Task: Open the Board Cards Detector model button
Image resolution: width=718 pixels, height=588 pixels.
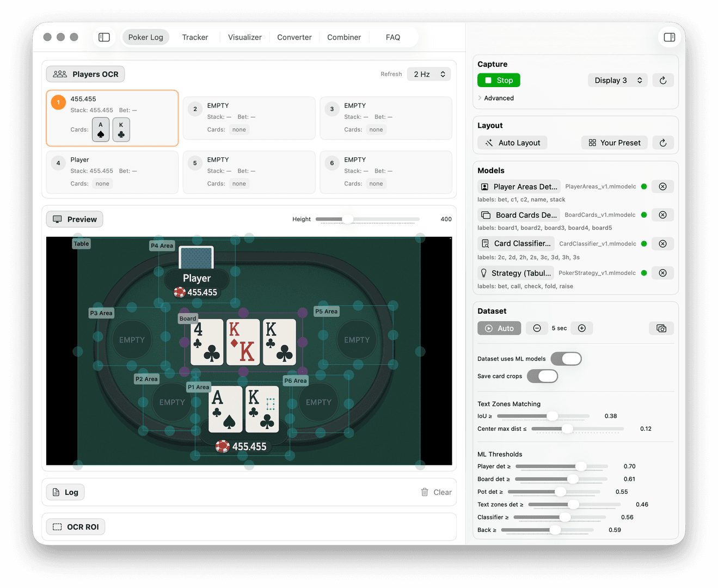Action: [x=519, y=215]
